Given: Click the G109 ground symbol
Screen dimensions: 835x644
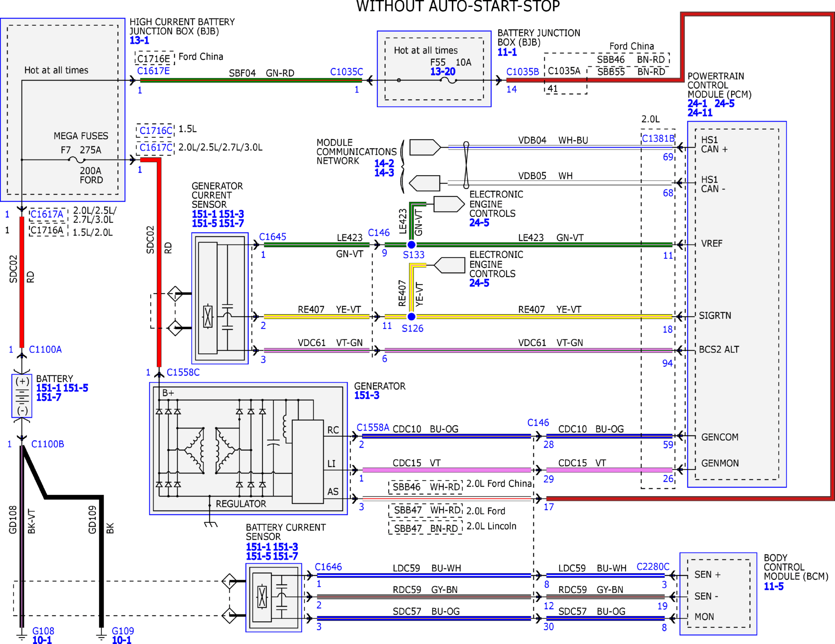Looking at the screenshot, I should click(x=102, y=635).
